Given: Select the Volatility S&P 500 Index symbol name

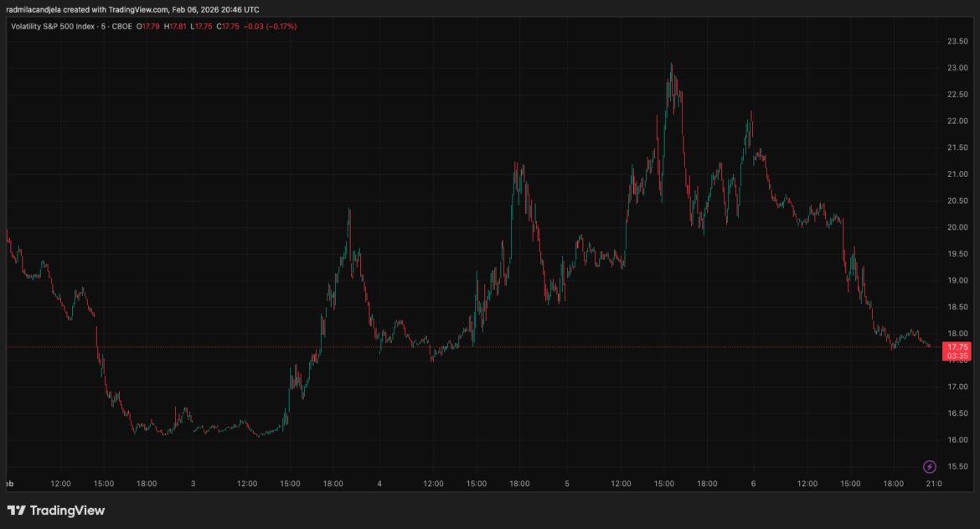Looking at the screenshot, I should (x=54, y=26).
